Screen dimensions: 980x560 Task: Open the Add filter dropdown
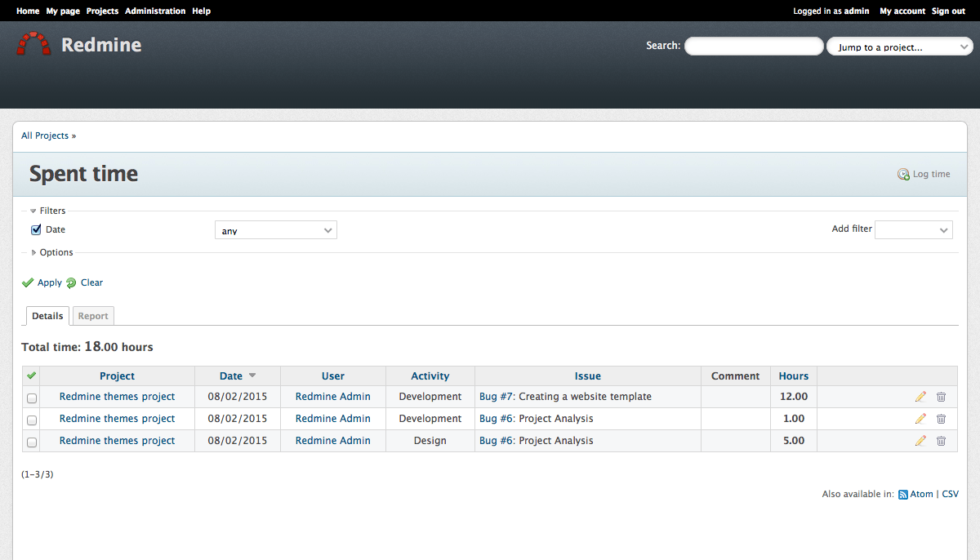tap(914, 230)
